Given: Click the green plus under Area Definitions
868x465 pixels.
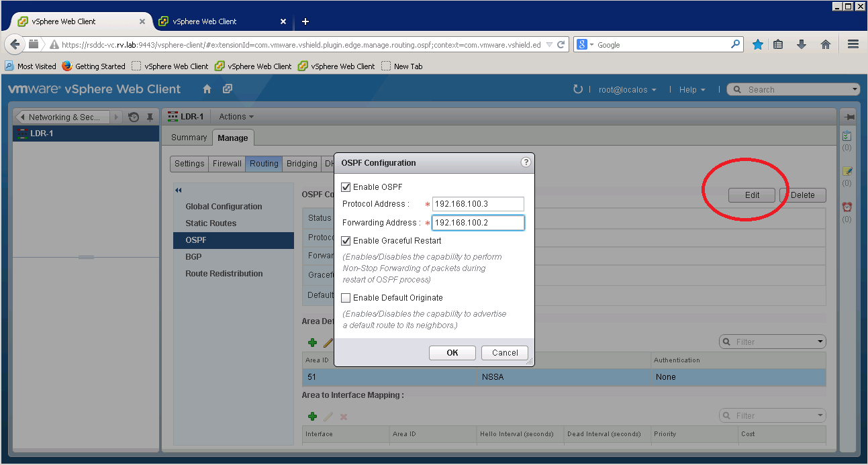Looking at the screenshot, I should [312, 342].
